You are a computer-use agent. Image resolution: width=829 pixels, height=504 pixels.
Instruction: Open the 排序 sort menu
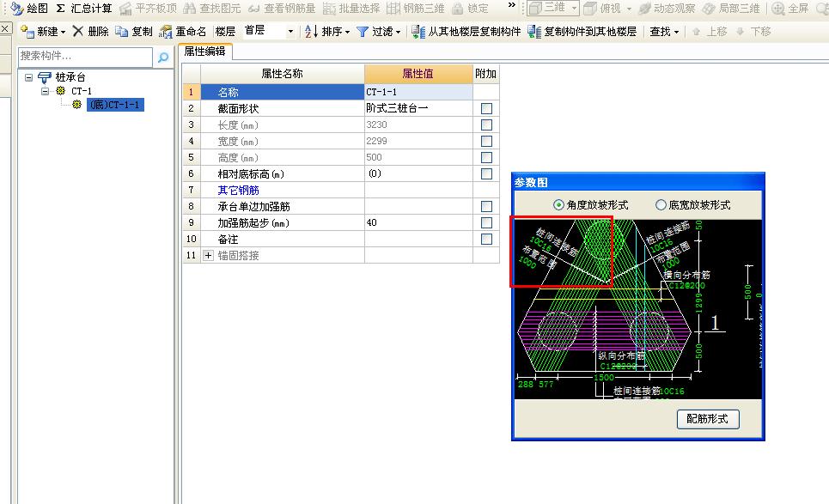click(327, 32)
